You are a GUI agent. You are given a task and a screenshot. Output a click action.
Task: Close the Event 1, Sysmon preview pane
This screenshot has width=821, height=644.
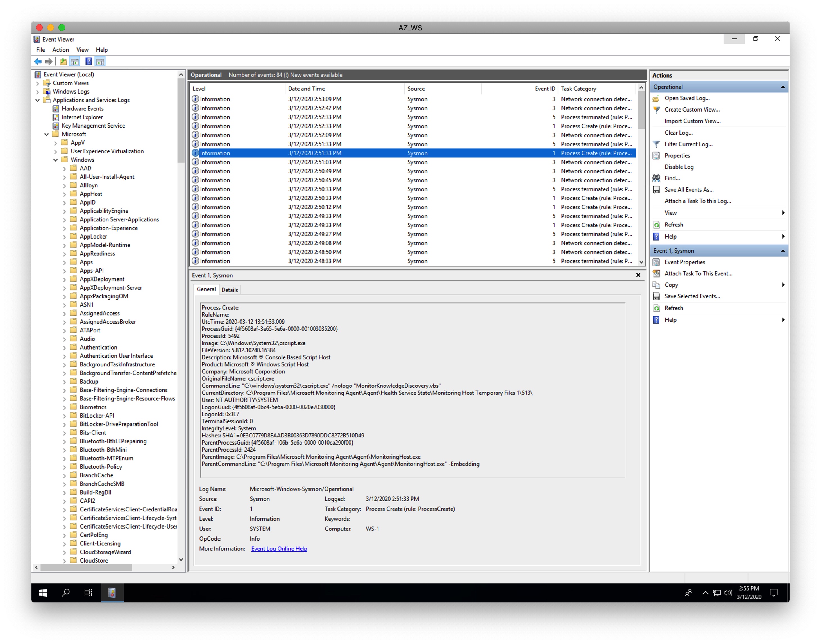638,275
